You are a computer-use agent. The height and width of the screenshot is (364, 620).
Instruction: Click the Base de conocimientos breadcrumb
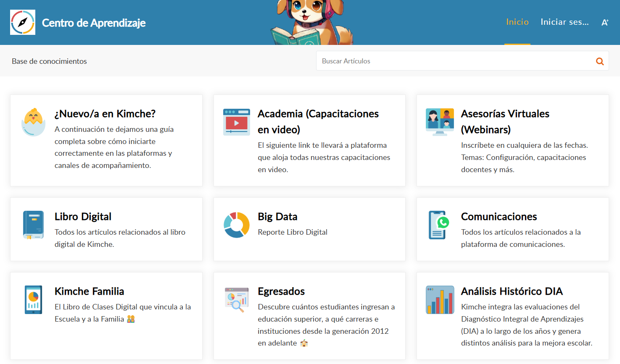click(x=49, y=61)
